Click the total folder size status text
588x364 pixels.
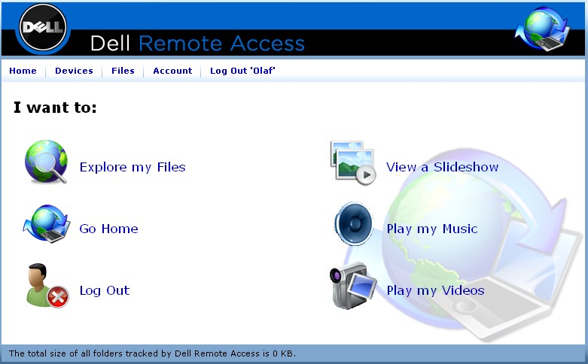(x=152, y=353)
